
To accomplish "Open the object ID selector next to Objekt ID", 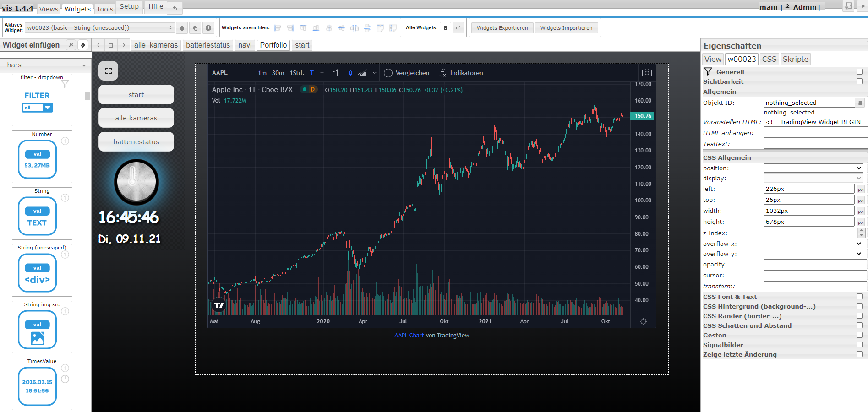I will pyautogui.click(x=860, y=103).
